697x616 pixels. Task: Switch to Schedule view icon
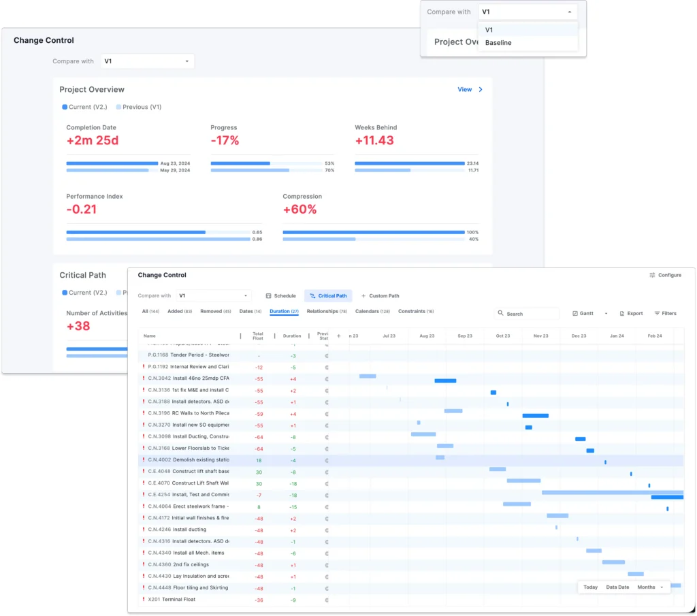pos(269,296)
